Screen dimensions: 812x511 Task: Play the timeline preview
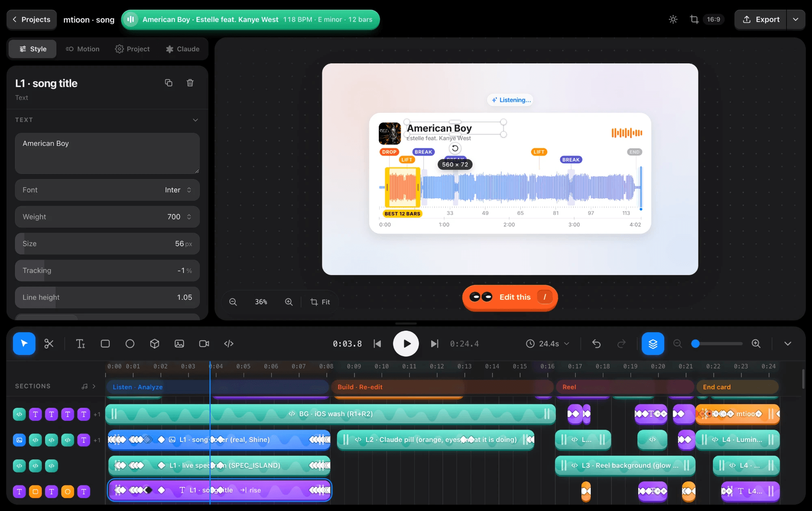pyautogui.click(x=406, y=344)
